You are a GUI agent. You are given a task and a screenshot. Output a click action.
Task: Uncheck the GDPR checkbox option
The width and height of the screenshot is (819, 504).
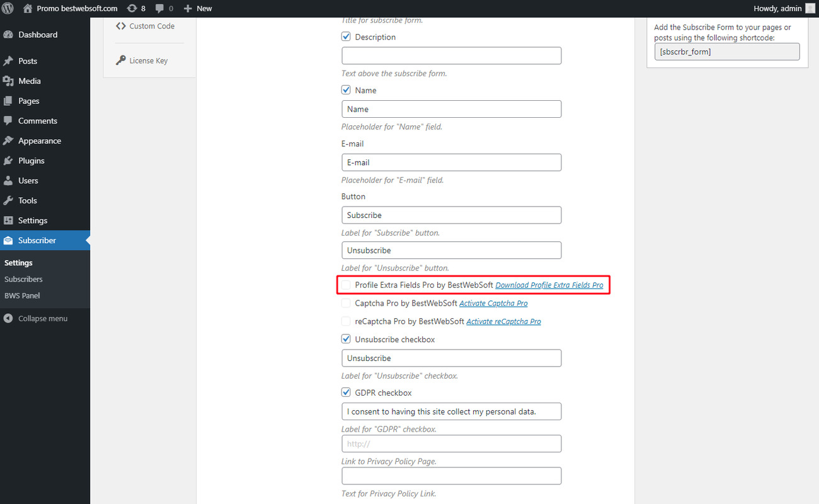point(346,392)
